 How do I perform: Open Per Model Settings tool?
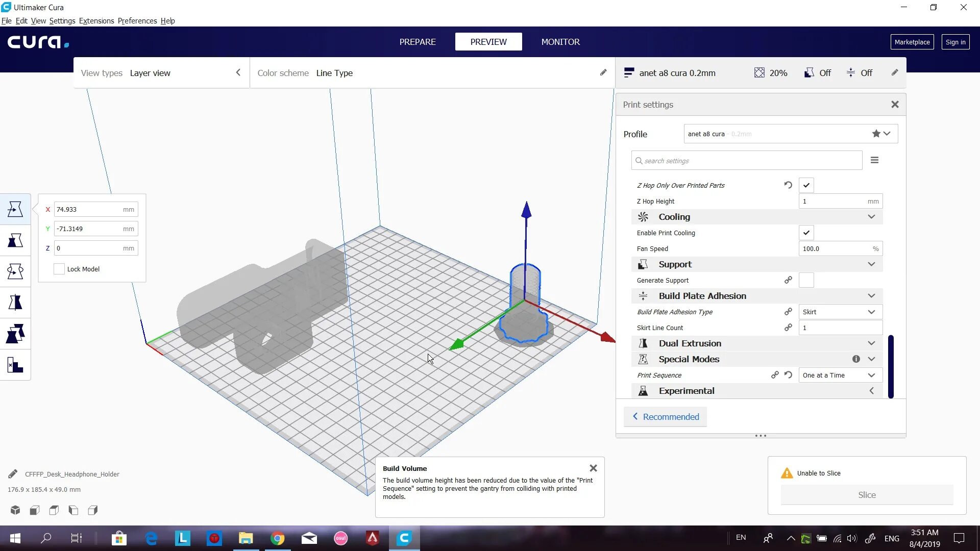(15, 334)
